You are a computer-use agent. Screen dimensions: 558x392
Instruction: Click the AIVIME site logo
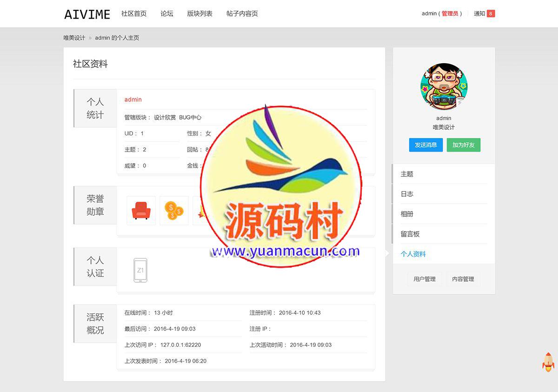[x=87, y=14]
